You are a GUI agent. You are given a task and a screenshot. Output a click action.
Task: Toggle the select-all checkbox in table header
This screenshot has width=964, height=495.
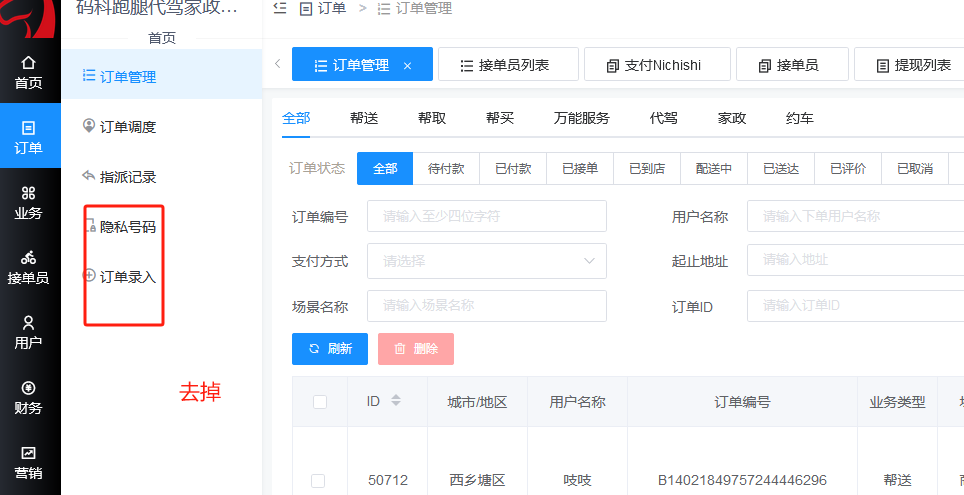coord(320,402)
